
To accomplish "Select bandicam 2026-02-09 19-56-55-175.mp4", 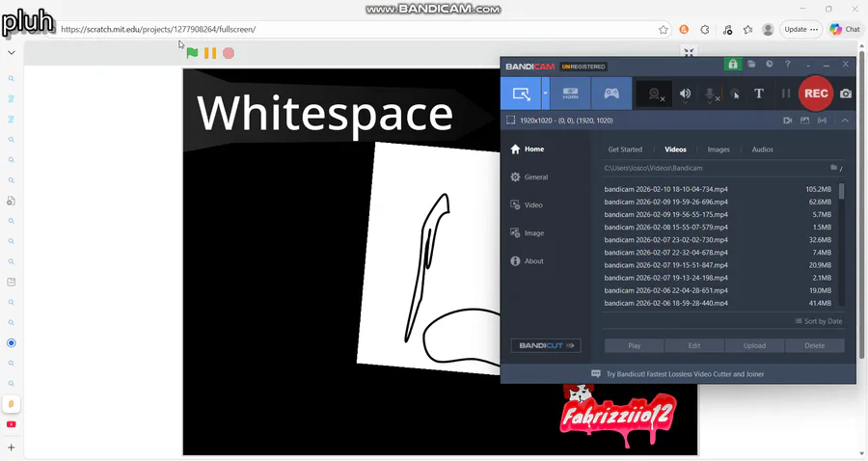I will tap(718, 215).
